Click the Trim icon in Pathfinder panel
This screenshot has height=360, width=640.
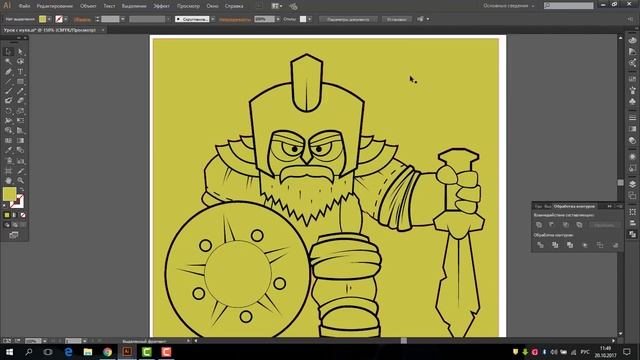[x=555, y=245]
